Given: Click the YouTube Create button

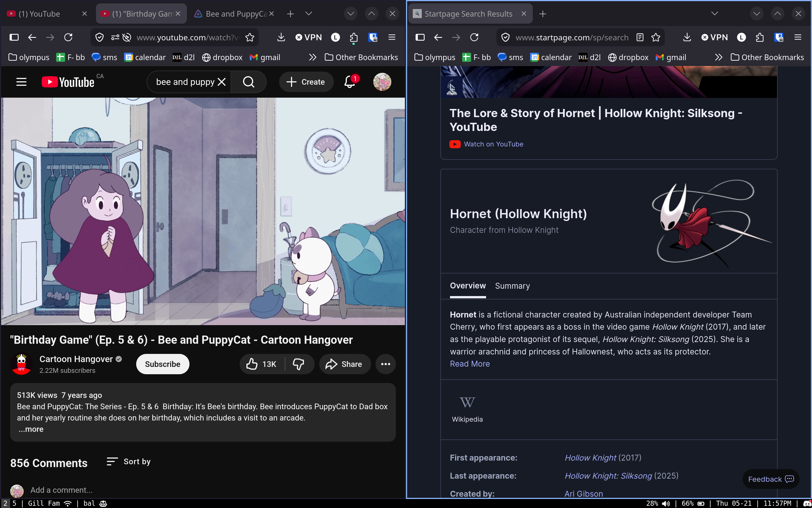Looking at the screenshot, I should [306, 82].
